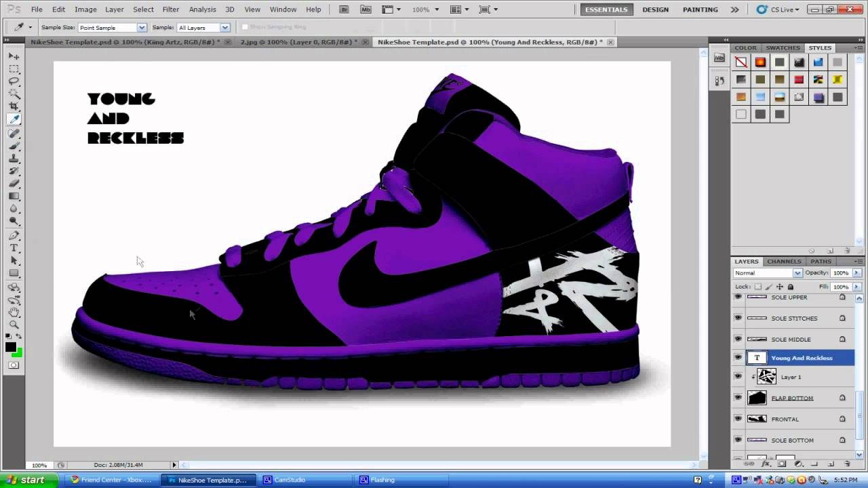Switch to the PAINTING workspace
The height and width of the screenshot is (488, 868).
(701, 9)
